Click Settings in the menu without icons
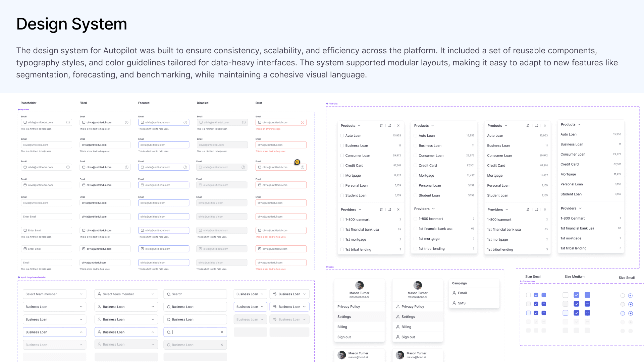644x362 pixels. click(x=344, y=317)
